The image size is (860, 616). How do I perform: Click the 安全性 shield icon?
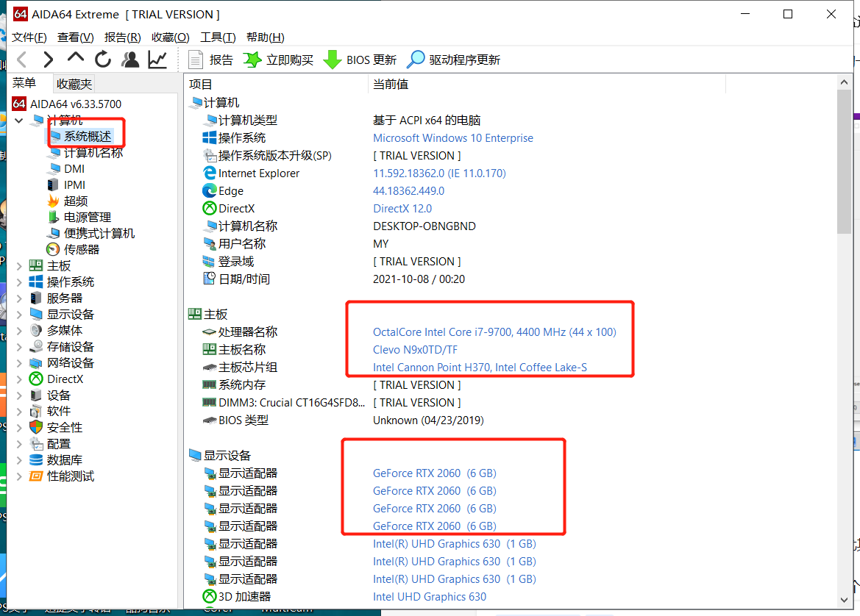click(x=36, y=428)
